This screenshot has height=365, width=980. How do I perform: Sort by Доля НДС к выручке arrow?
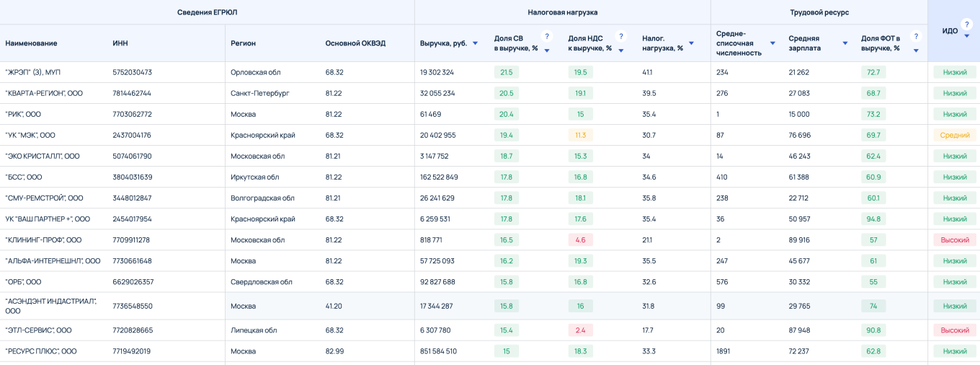click(x=621, y=50)
